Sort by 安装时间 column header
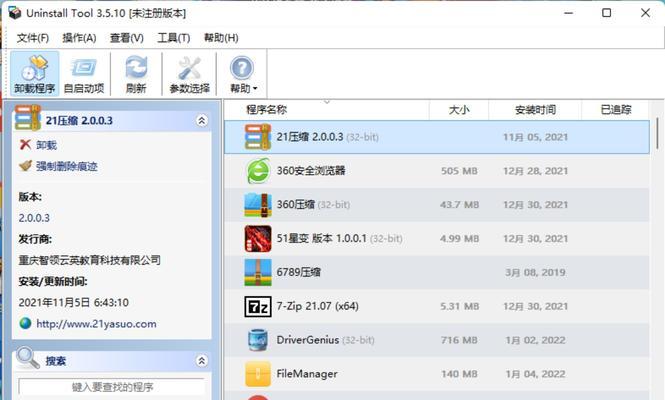This screenshot has width=665, height=400. (x=535, y=110)
